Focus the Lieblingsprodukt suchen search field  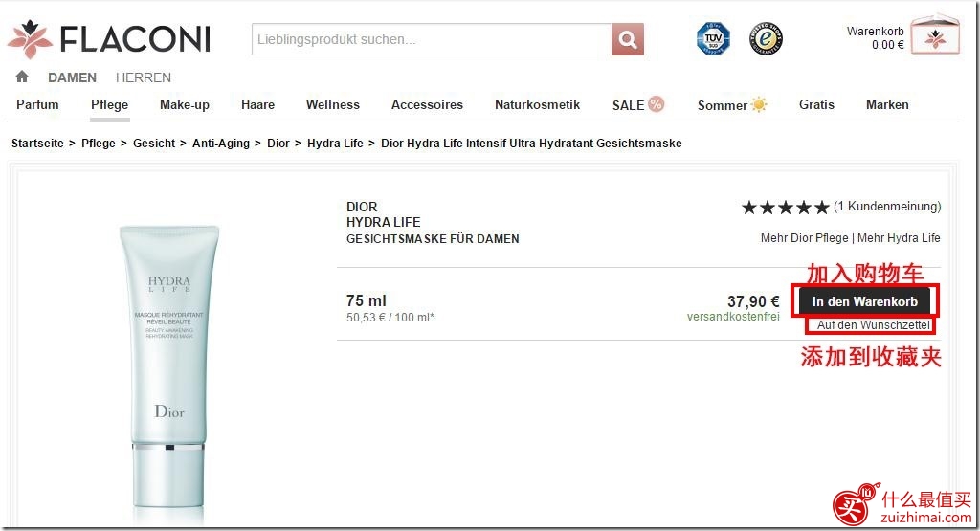432,39
